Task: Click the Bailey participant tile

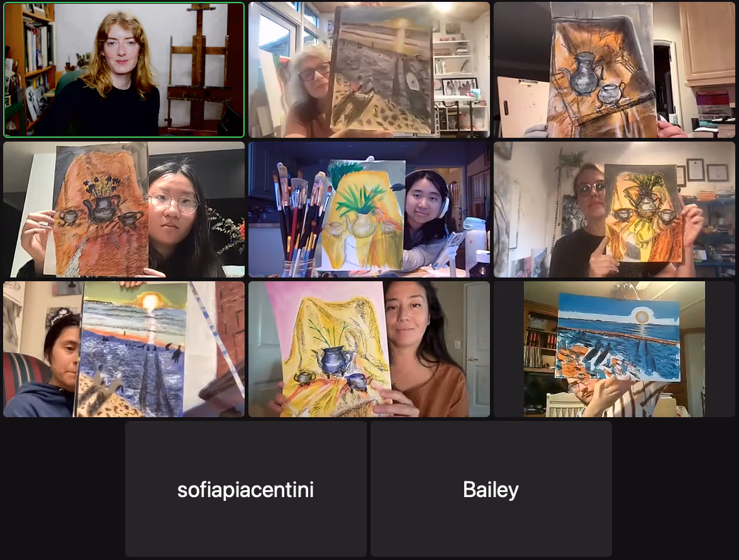Action: [491, 490]
